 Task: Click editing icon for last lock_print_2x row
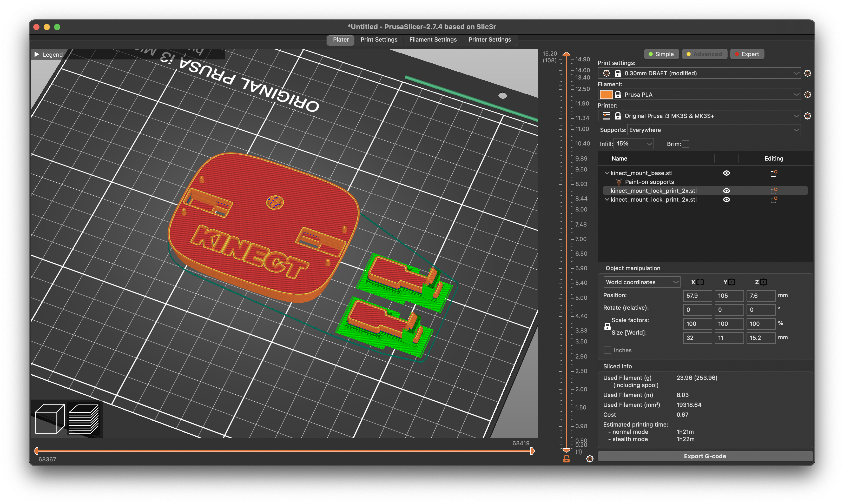(x=773, y=200)
